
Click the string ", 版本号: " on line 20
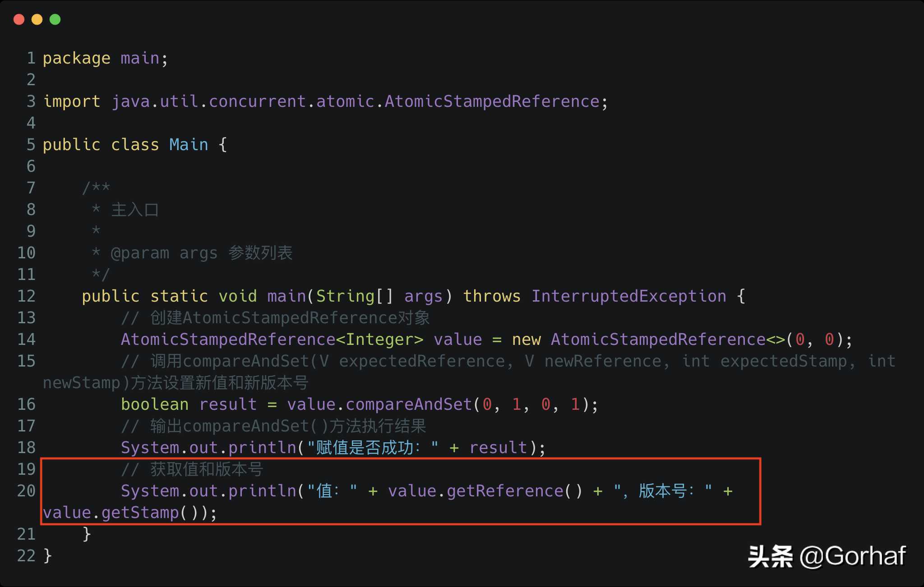(x=663, y=491)
